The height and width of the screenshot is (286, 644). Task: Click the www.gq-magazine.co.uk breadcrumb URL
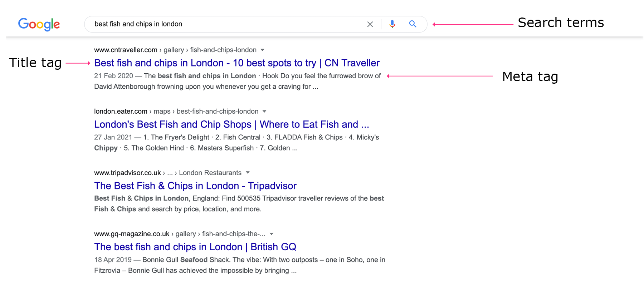pos(132,234)
